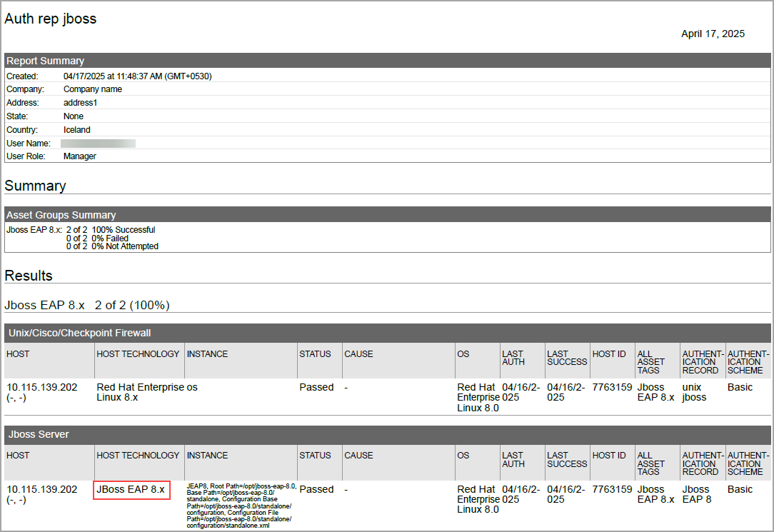Screen dimensions: 774x532
Task: Click host 10.115.139.202 in Unix table
Action: [42, 388]
